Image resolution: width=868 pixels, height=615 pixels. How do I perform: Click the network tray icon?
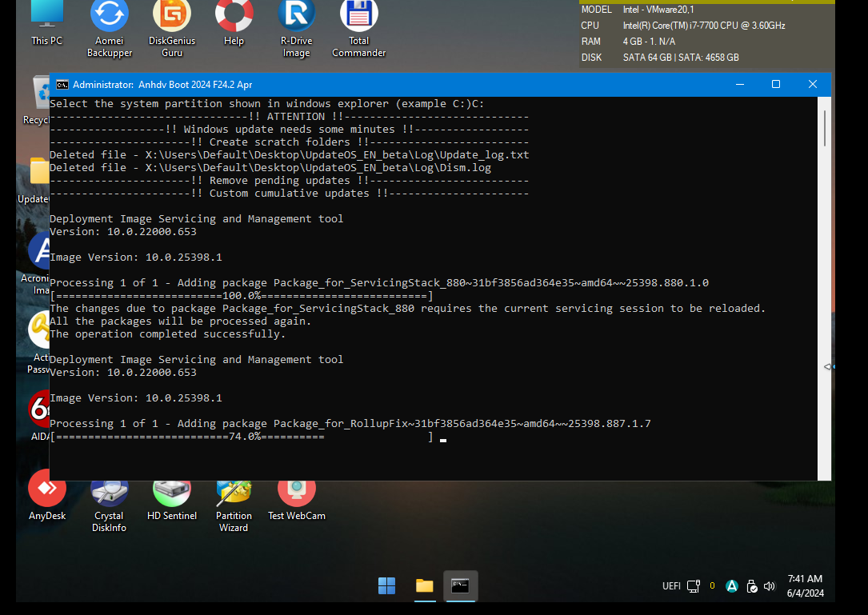[x=693, y=585]
